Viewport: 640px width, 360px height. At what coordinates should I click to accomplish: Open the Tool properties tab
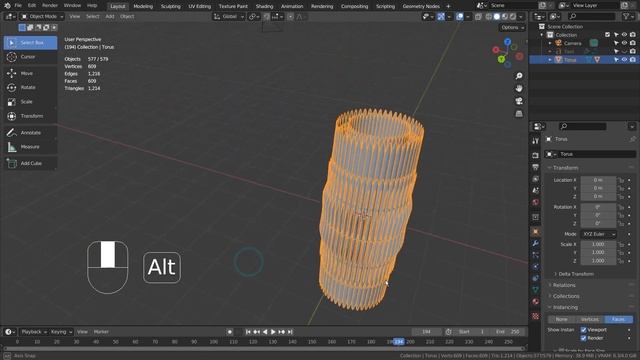[x=536, y=141]
